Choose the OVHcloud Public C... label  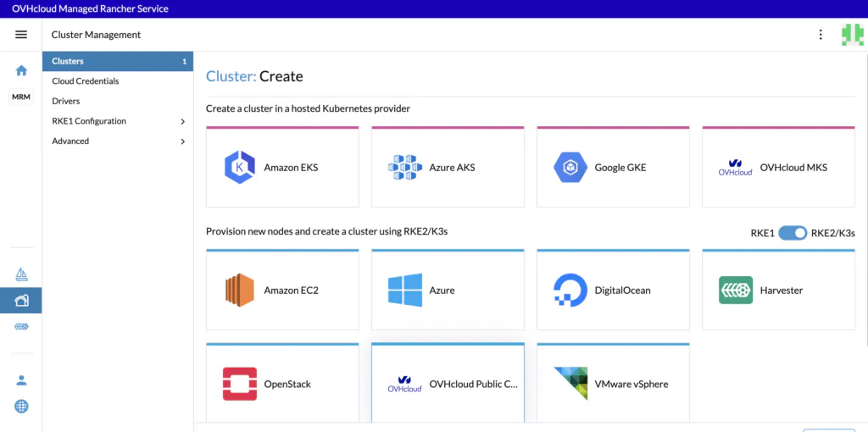point(473,384)
